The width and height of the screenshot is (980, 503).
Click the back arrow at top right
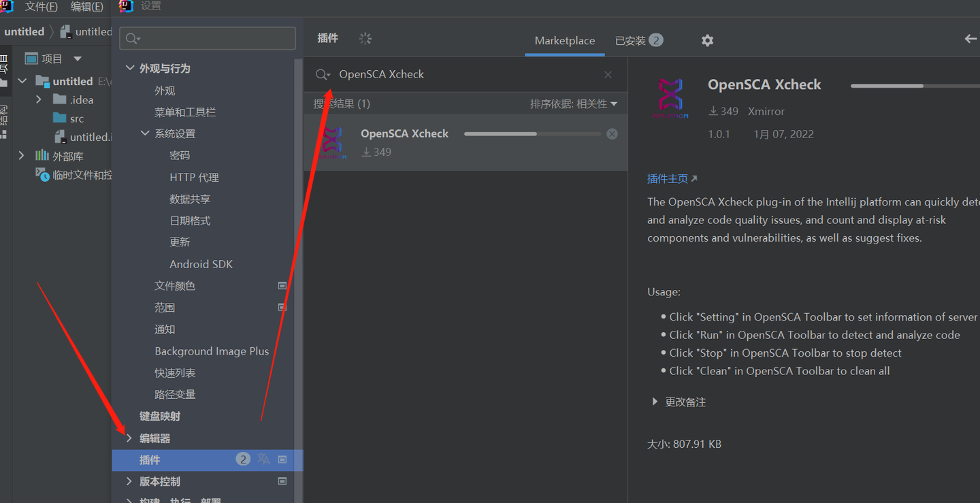(970, 39)
